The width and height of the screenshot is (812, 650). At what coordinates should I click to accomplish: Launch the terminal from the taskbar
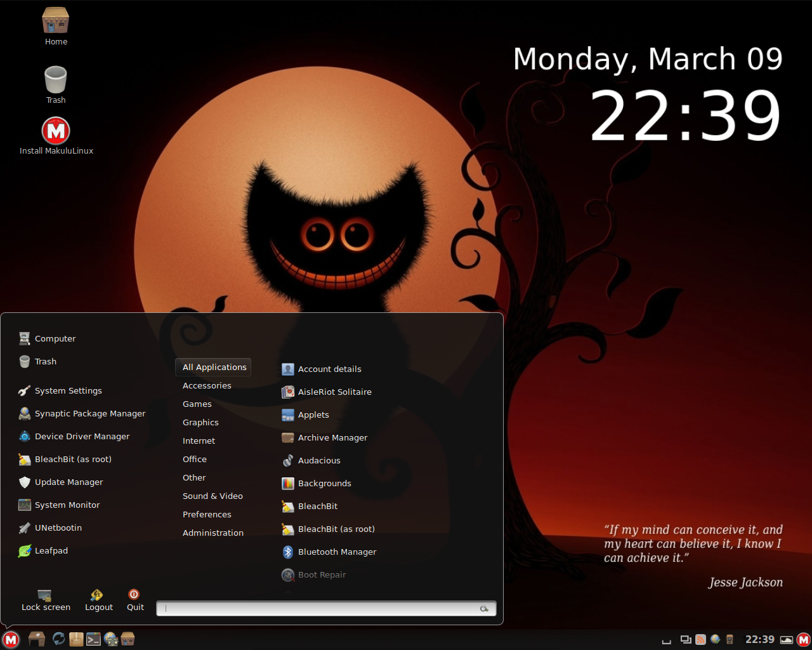tap(93, 639)
